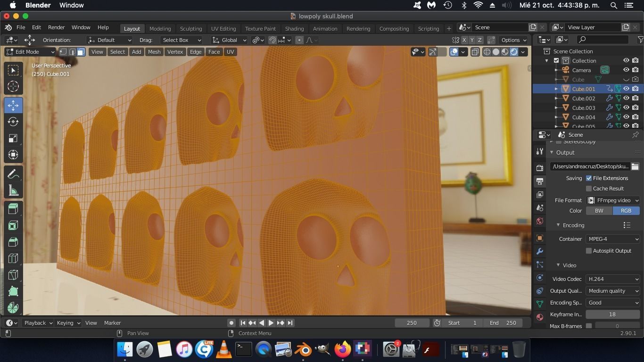Pick the Scale tool
Screen dimensions: 644x362
tap(13, 138)
